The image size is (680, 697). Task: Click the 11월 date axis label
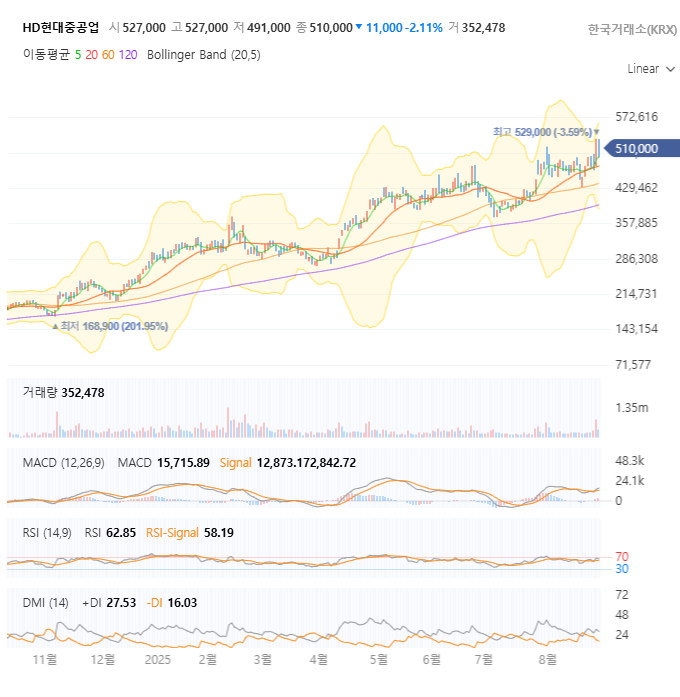(x=45, y=659)
